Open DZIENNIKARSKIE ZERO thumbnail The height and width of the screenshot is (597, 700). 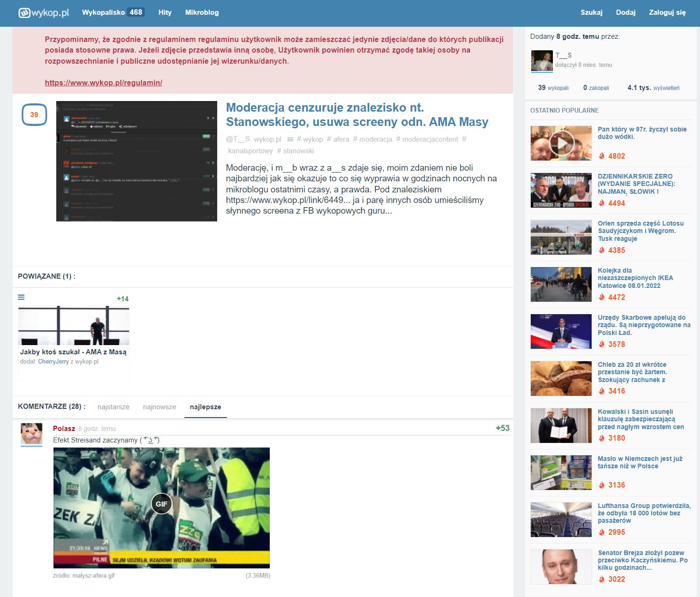coord(561,191)
